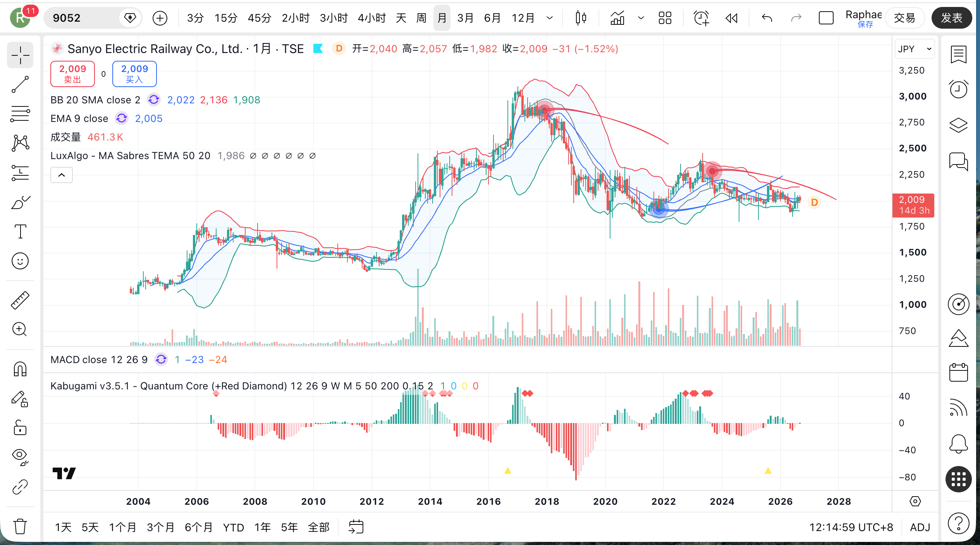Open the calendar panel
980x545 pixels.
958,373
